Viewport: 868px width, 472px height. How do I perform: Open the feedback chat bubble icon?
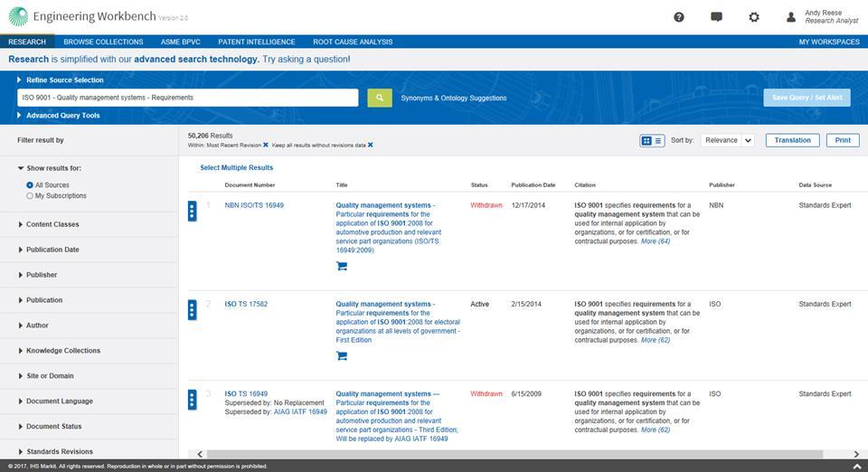(x=716, y=17)
